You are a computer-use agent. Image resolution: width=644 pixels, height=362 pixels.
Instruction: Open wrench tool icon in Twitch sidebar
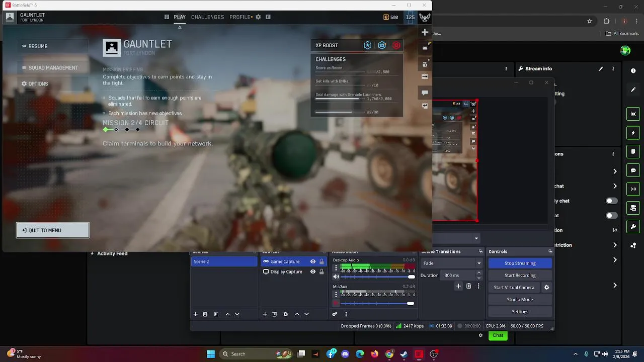point(633,227)
